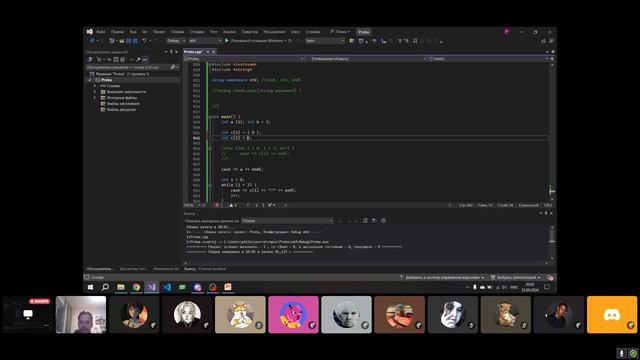Screen dimensions: 640x360
Task: Select the Файлы ресурсов folder
Action: click(x=121, y=109)
